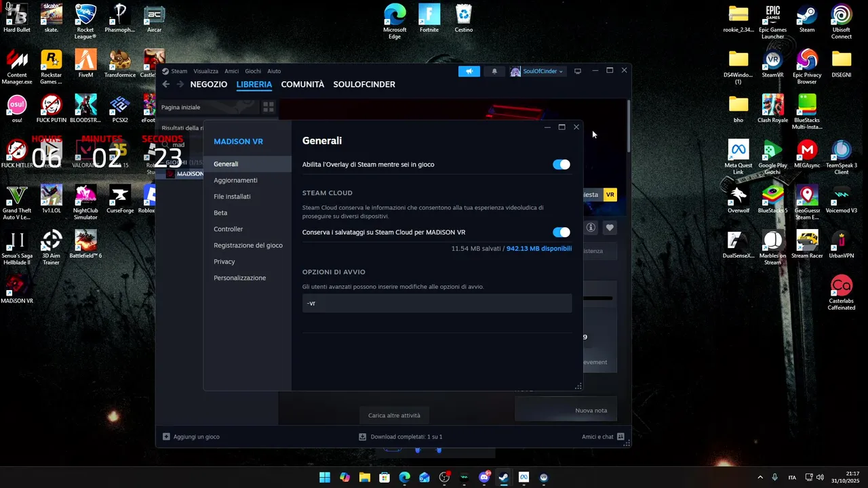Switch to the COMUNITÀ tab
Screen dimensions: 868x488
(x=302, y=85)
